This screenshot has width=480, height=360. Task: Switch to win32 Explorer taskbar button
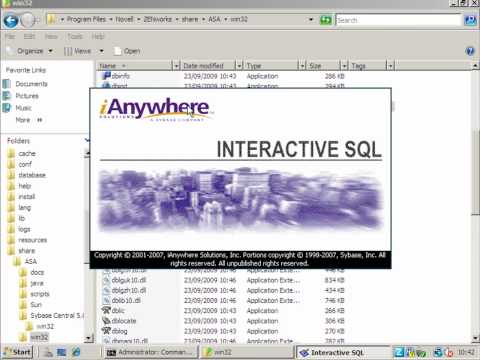(x=248, y=352)
